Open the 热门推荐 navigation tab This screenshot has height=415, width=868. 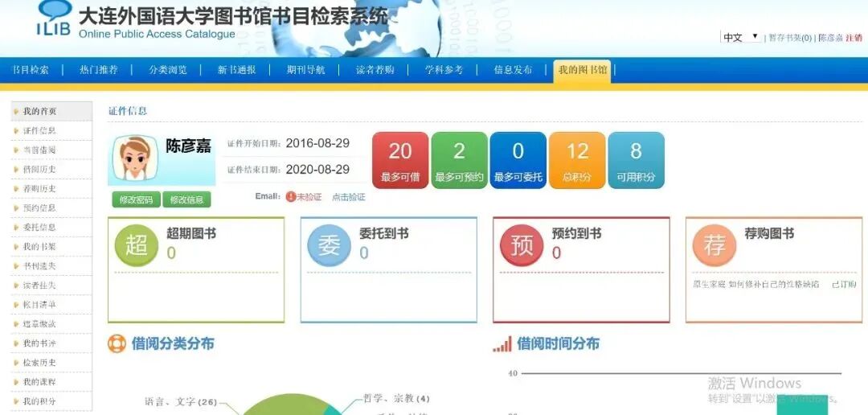click(x=99, y=70)
